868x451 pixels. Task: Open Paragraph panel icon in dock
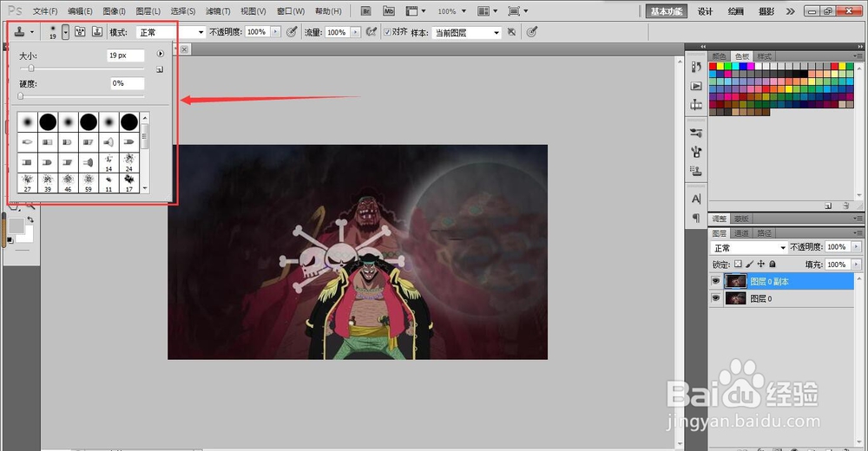tap(696, 218)
